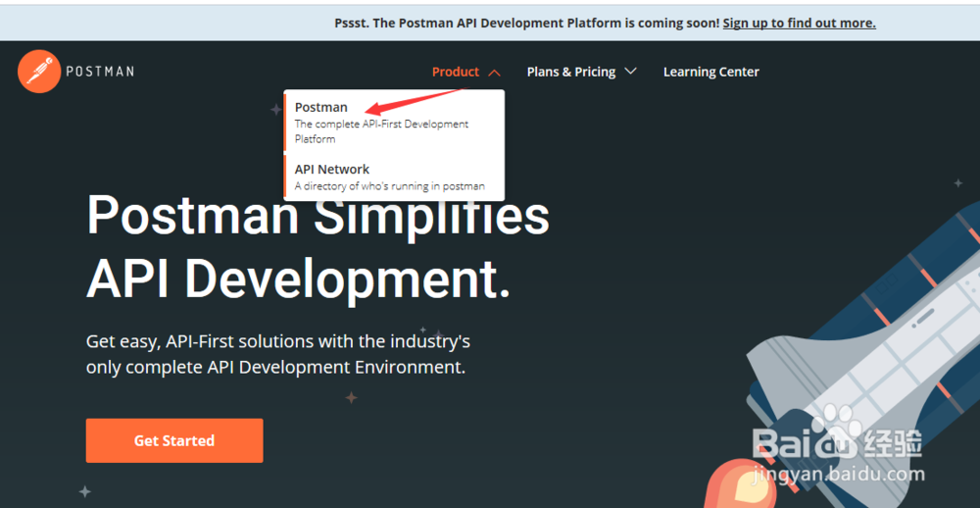Click Sign up to find out more link

pyautogui.click(x=800, y=24)
